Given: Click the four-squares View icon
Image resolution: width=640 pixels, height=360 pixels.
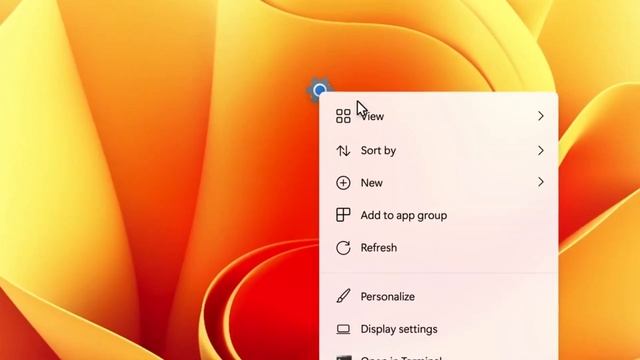Looking at the screenshot, I should tap(343, 116).
